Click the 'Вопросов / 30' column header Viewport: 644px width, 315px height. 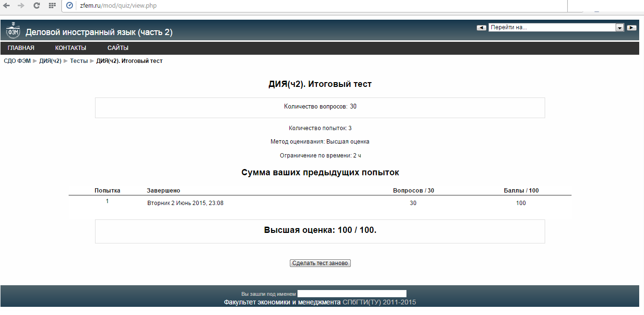pyautogui.click(x=413, y=191)
